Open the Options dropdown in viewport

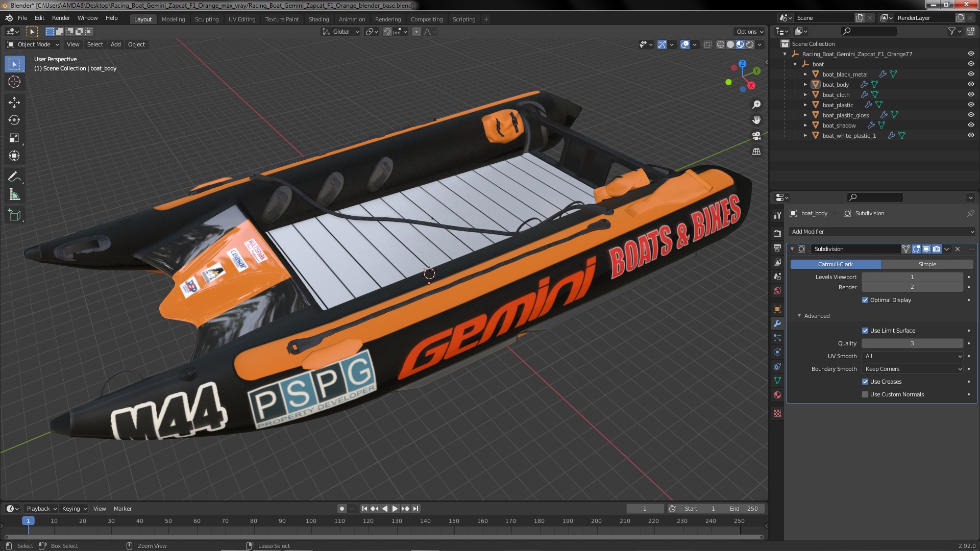750,32
